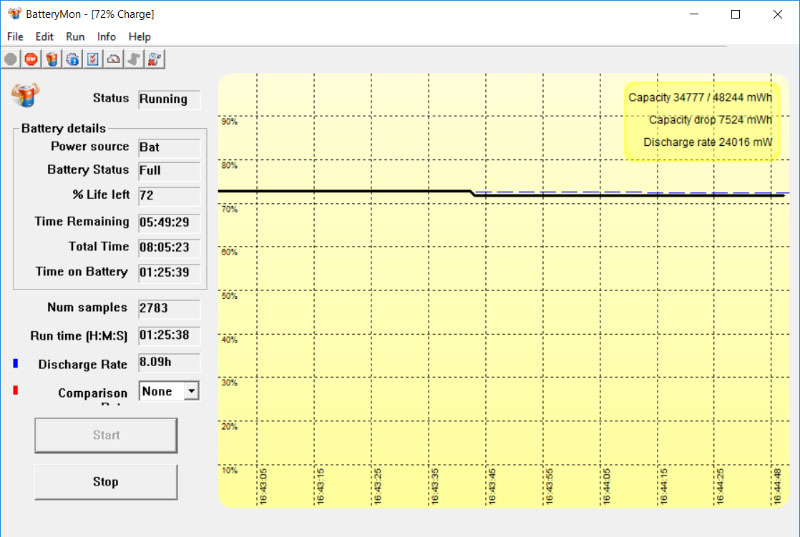Image resolution: width=800 pixels, height=537 pixels.
Task: Open the Run menu
Action: pos(75,36)
